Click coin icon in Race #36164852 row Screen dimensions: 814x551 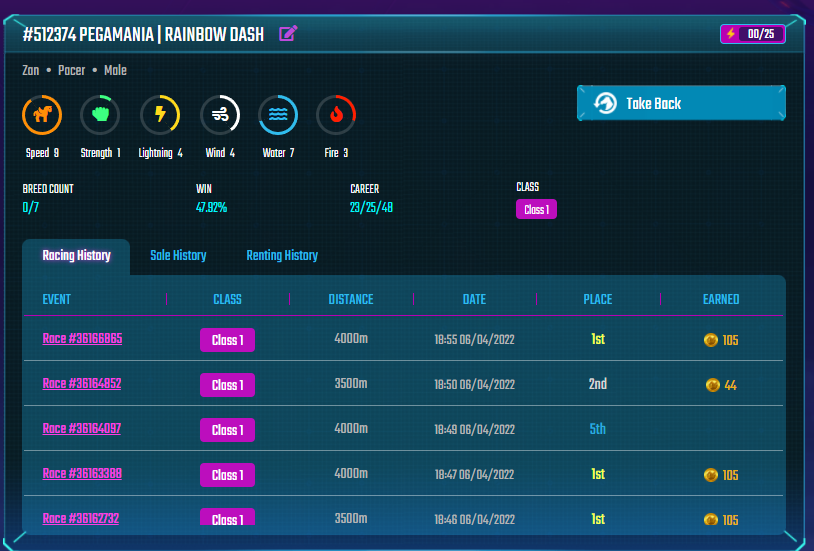pos(713,385)
